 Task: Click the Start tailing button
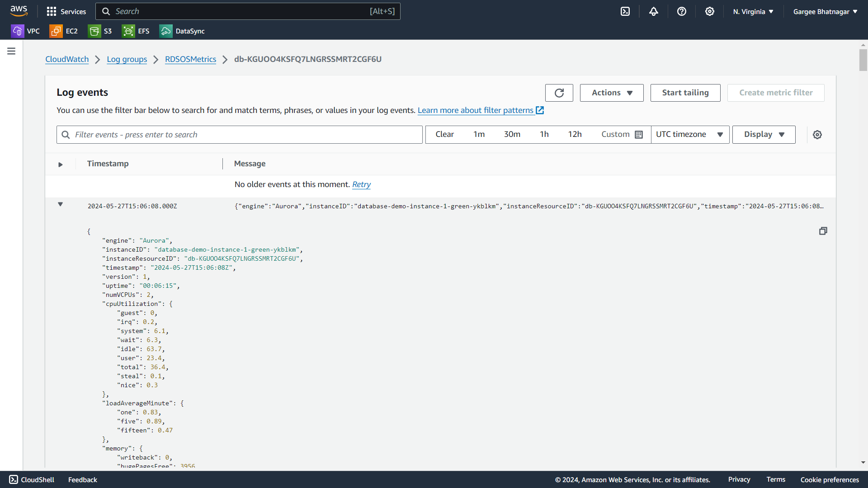tap(685, 93)
